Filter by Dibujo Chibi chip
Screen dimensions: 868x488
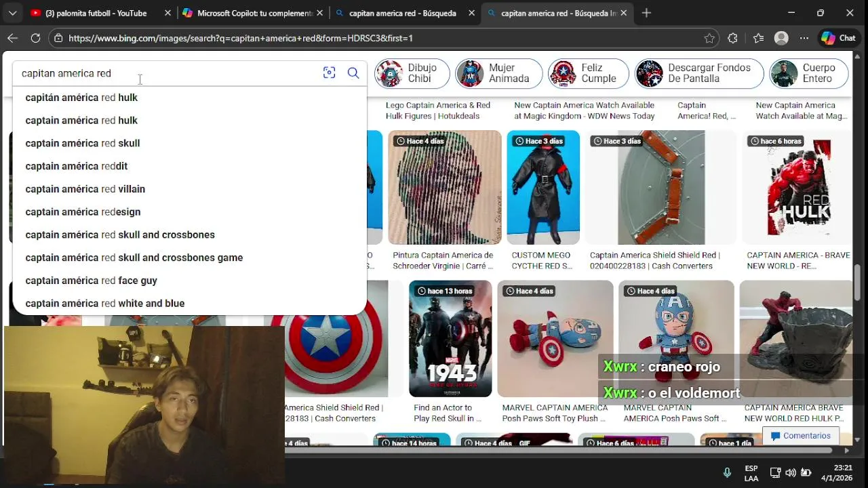(412, 73)
